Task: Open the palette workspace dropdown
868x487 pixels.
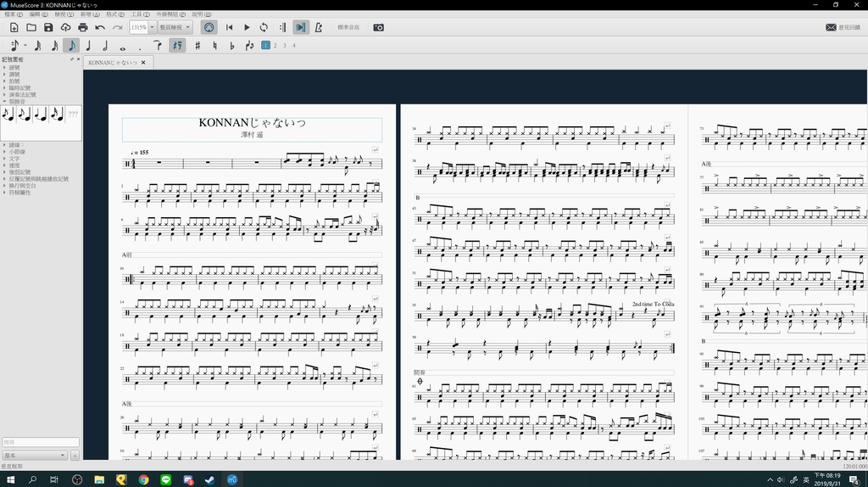Action: click(34, 456)
